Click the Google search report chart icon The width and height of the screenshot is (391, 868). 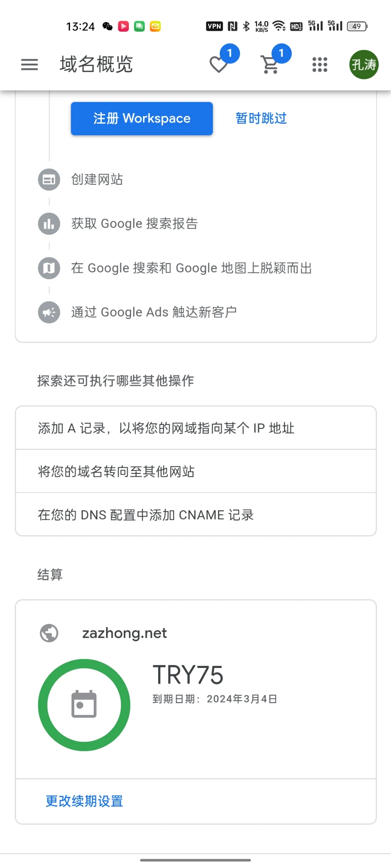click(x=49, y=223)
